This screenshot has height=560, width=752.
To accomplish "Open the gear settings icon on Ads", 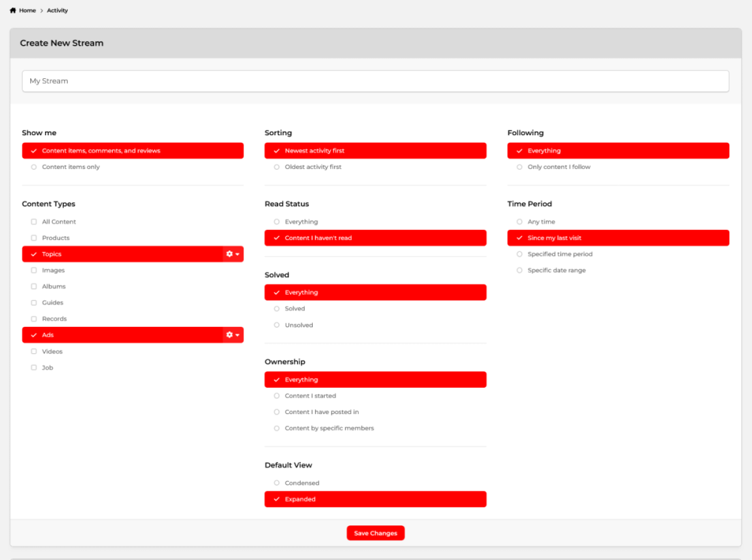I will pos(229,334).
